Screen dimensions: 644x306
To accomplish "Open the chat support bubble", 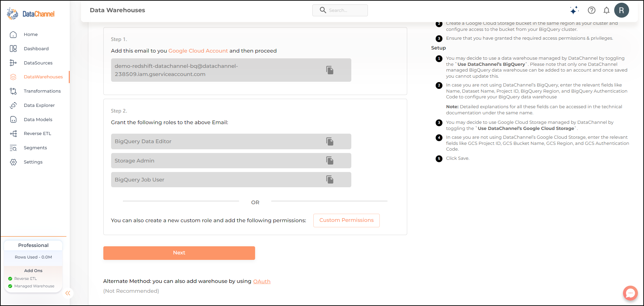I will [x=630, y=293].
